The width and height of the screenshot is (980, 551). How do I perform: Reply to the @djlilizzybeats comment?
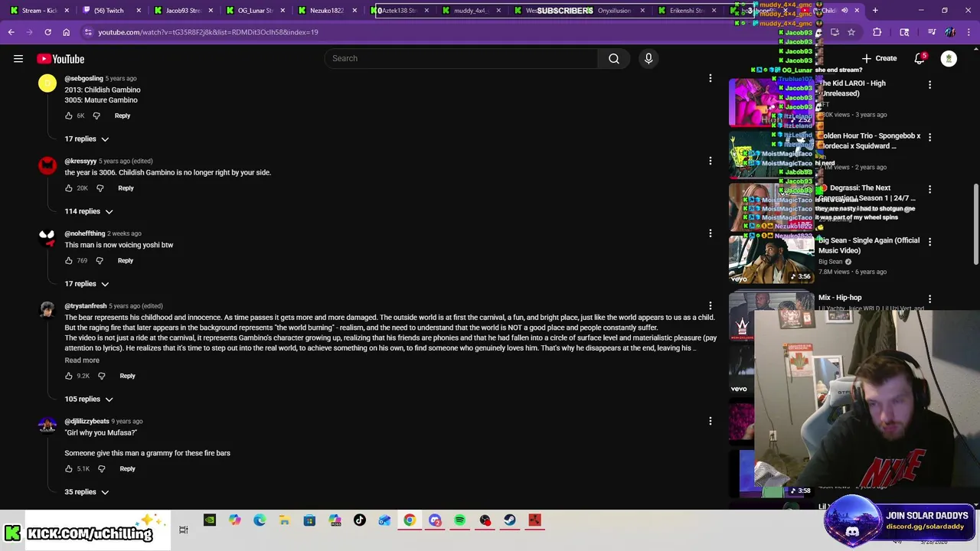[127, 468]
